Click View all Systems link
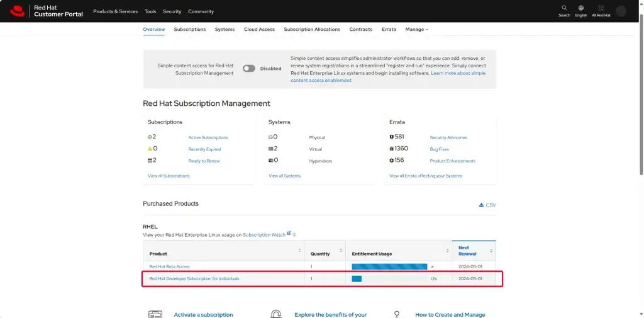The width and height of the screenshot is (644, 318). point(284,176)
